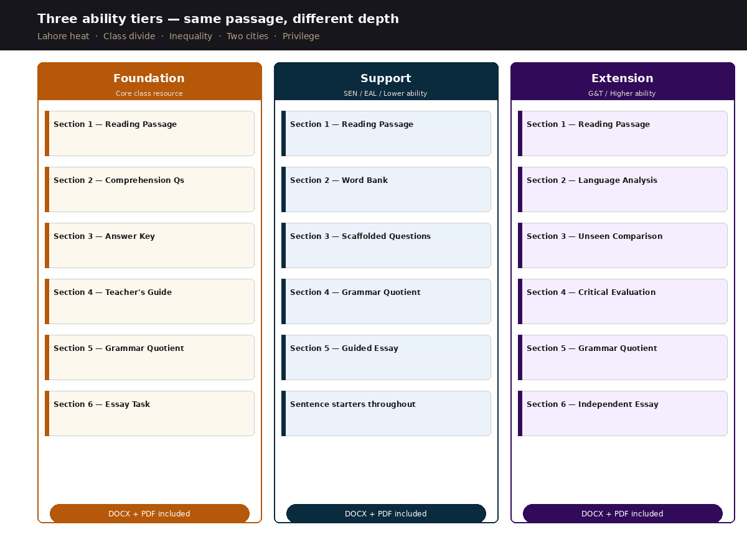This screenshot has width=747, height=560.
Task: Click the Class divide tag in header
Action: coord(129,36)
